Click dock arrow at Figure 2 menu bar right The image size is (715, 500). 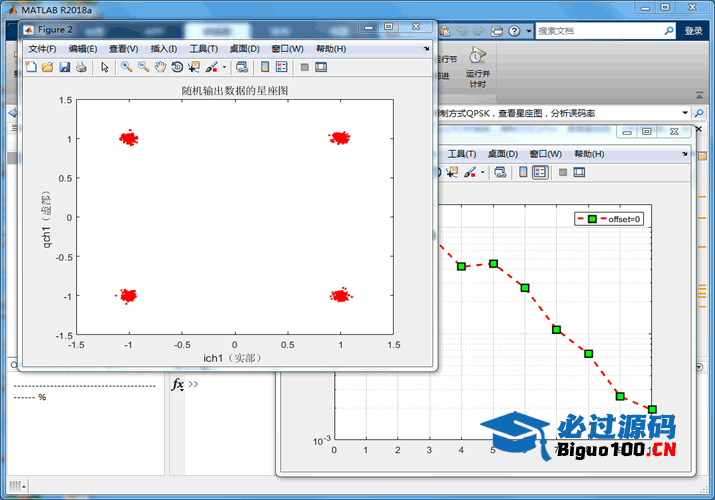426,48
